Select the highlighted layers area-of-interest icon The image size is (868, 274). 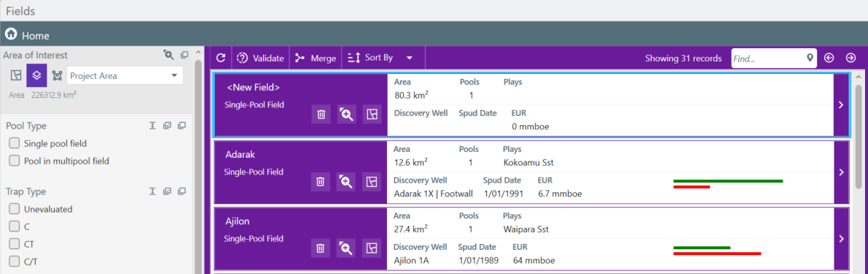[37, 75]
